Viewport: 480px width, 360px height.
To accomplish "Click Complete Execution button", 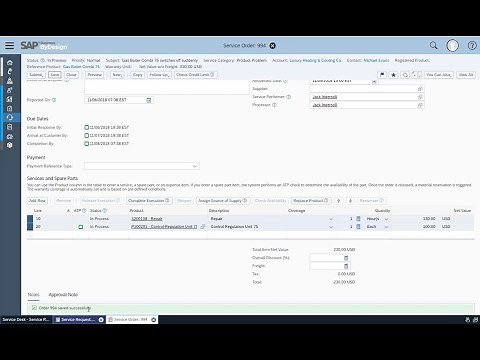I will coord(149,201).
